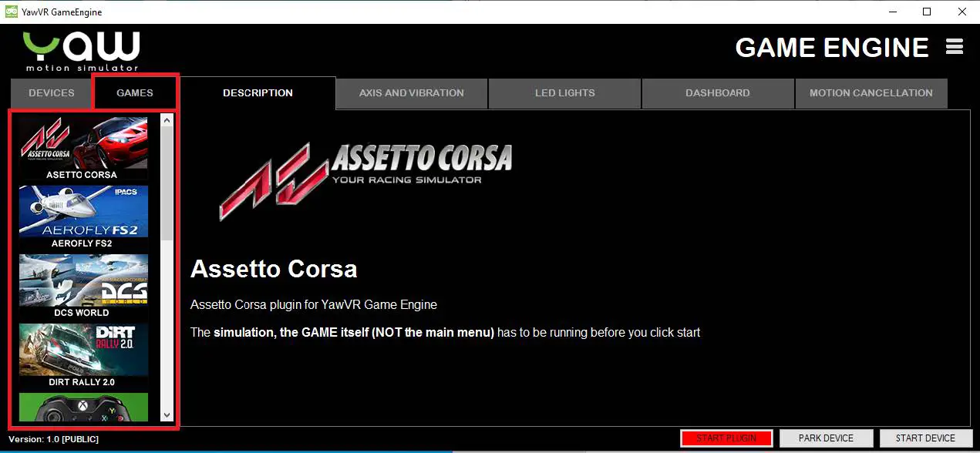Click the Yaw motion simulator logo
The image size is (980, 453).
coord(82,51)
